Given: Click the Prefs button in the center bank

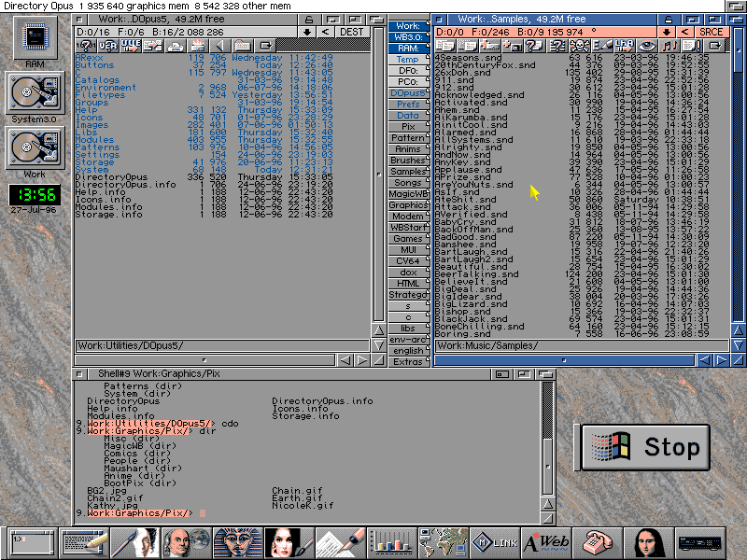Looking at the screenshot, I should 408,105.
